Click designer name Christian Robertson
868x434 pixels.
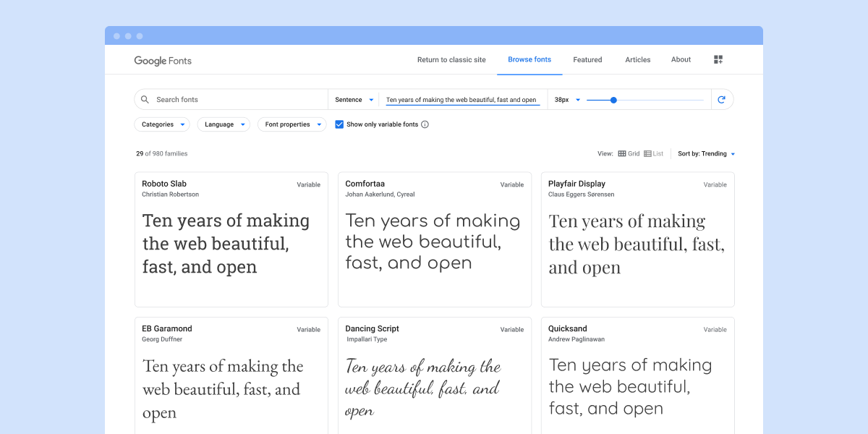(171, 195)
